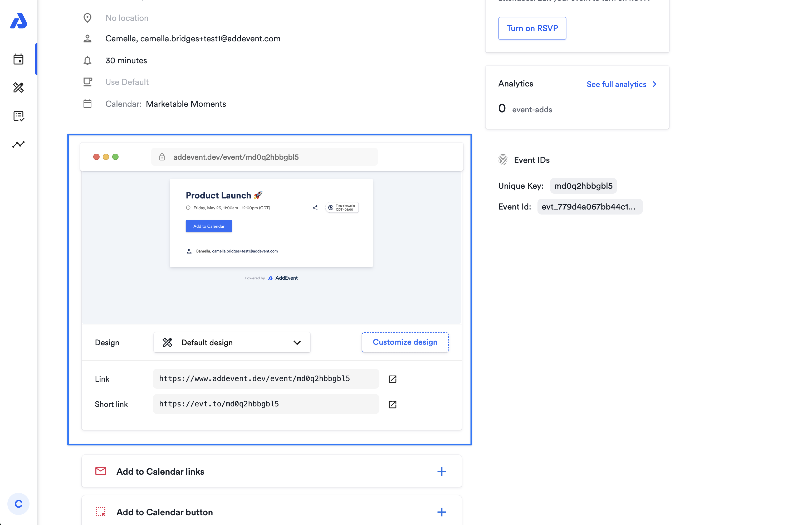
Task: Click Add to Calendar preview button
Action: (209, 226)
